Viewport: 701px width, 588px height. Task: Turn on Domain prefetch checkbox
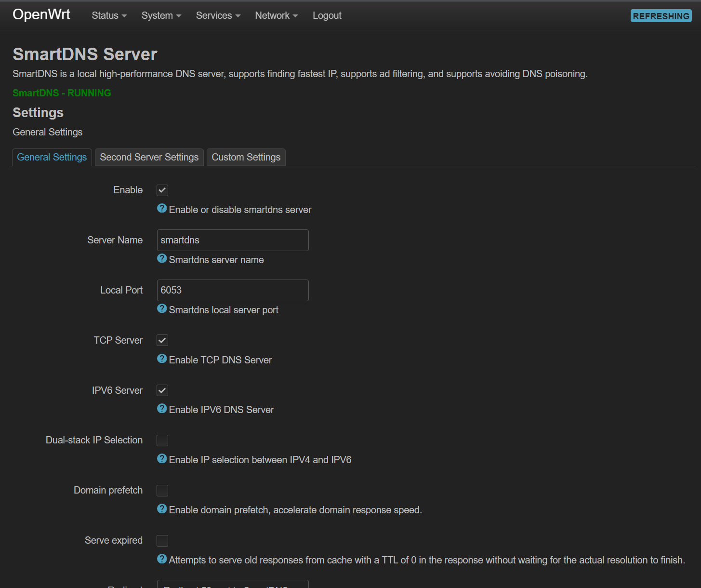pyautogui.click(x=162, y=491)
